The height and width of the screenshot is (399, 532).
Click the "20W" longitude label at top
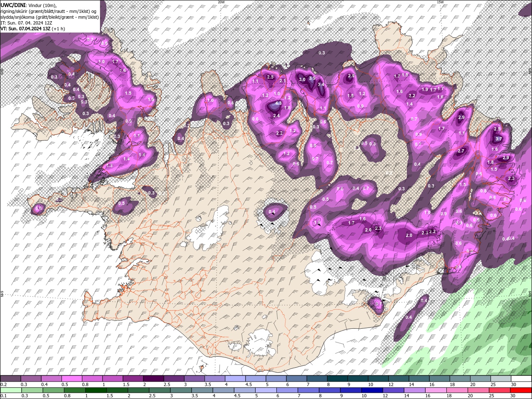pyautogui.click(x=221, y=2)
